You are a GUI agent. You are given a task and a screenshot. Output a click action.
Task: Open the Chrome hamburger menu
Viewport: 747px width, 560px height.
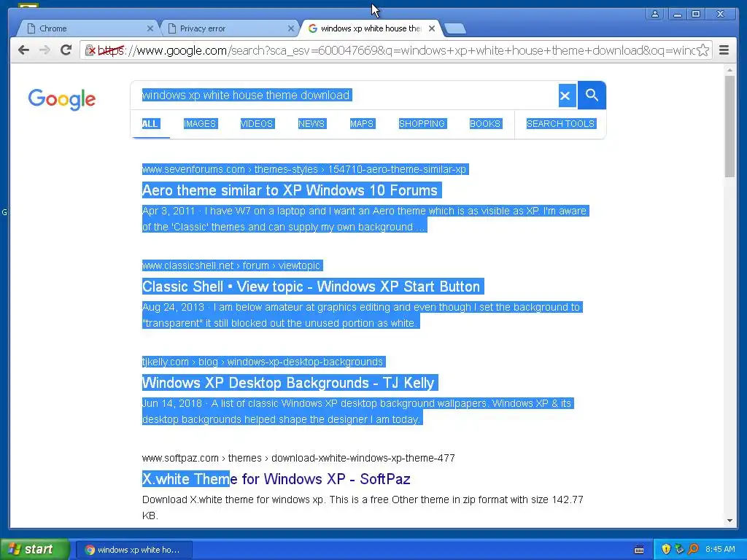click(724, 50)
